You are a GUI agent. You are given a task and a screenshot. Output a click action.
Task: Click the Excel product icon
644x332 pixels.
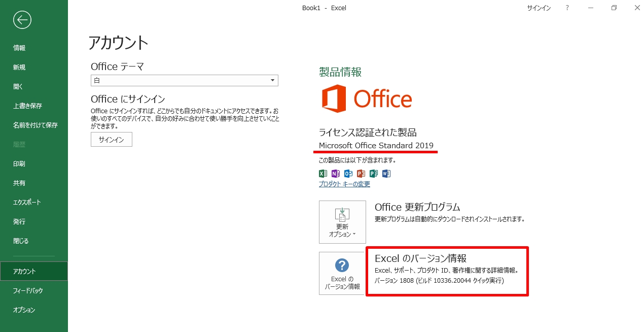[x=323, y=173]
